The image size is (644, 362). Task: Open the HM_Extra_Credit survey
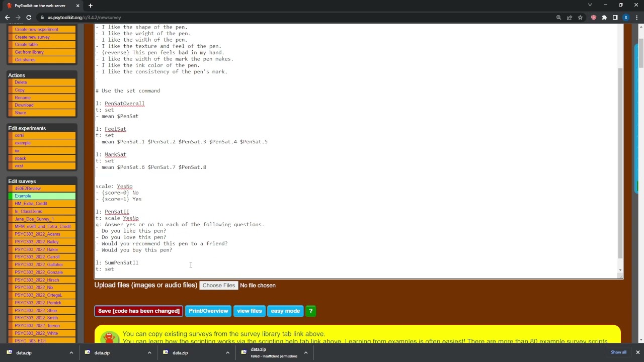click(x=31, y=204)
